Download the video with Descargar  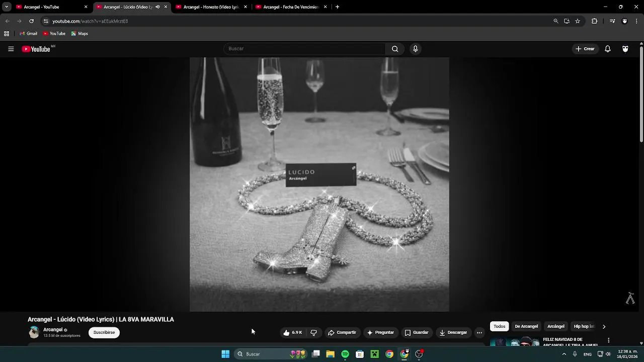pyautogui.click(x=453, y=332)
